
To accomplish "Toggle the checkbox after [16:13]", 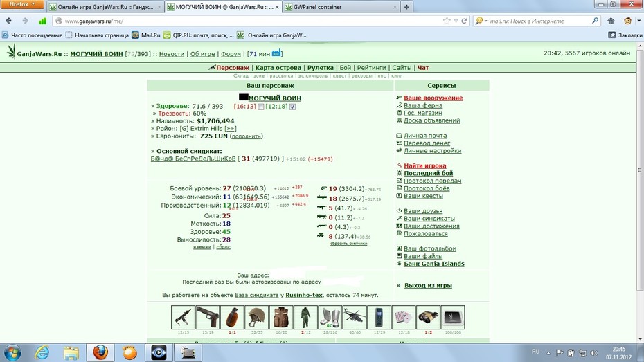I will [x=261, y=107].
